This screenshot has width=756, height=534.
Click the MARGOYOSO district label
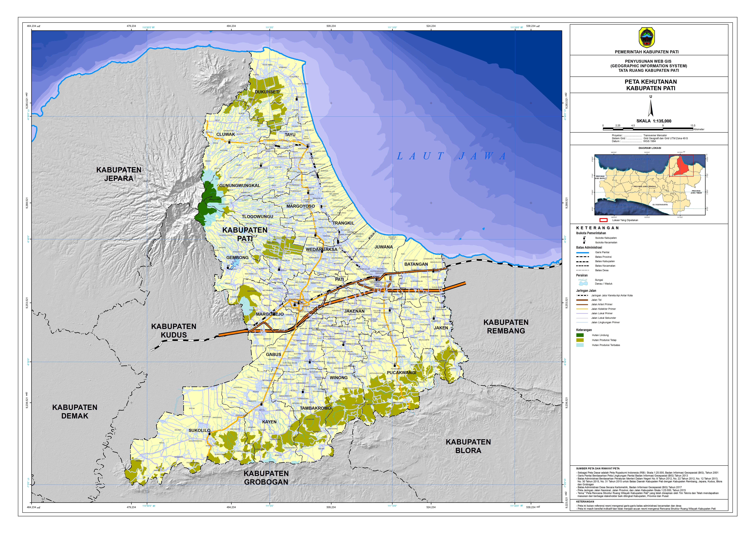point(301,206)
